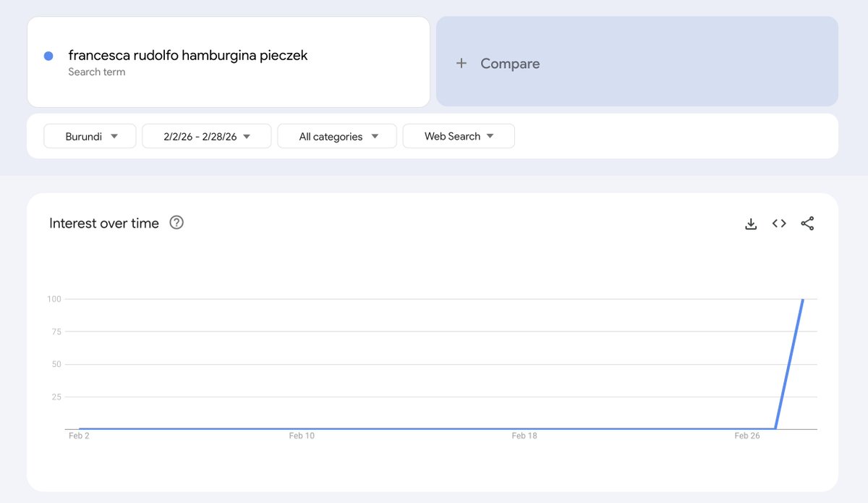
Task: Click the plus icon beside Compare
Action: pyautogui.click(x=461, y=64)
